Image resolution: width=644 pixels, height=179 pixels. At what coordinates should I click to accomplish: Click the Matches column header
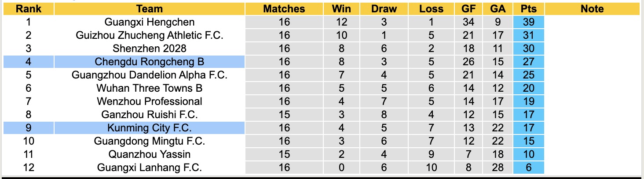(x=284, y=9)
